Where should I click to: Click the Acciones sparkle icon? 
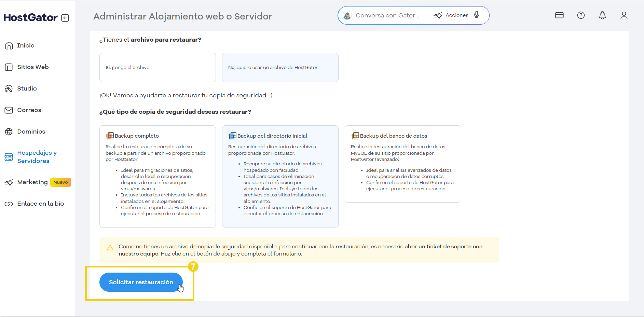(438, 15)
